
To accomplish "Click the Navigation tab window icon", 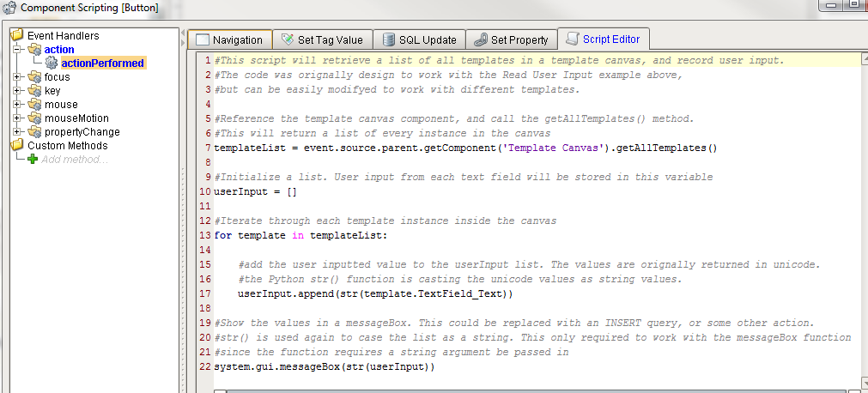I will (203, 39).
